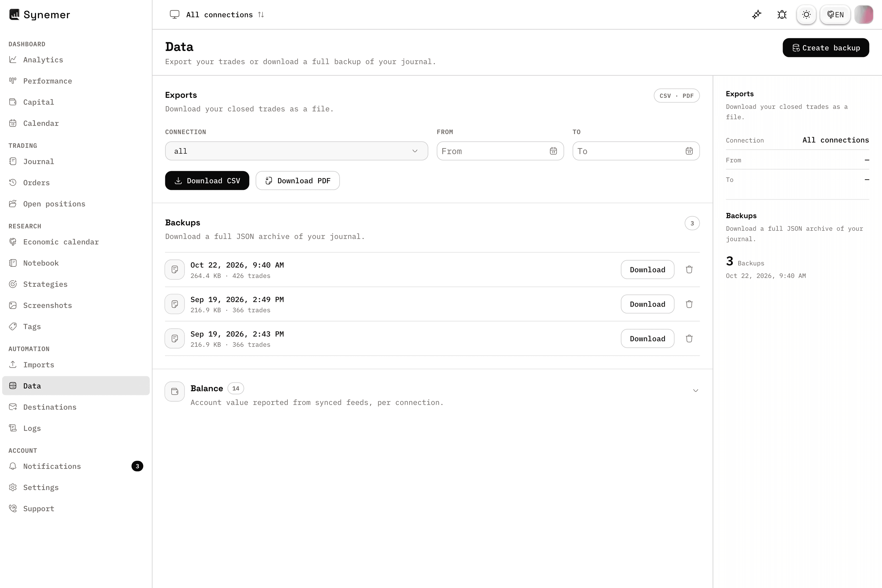882x588 pixels.
Task: Open the Notebook page
Action: point(76,263)
